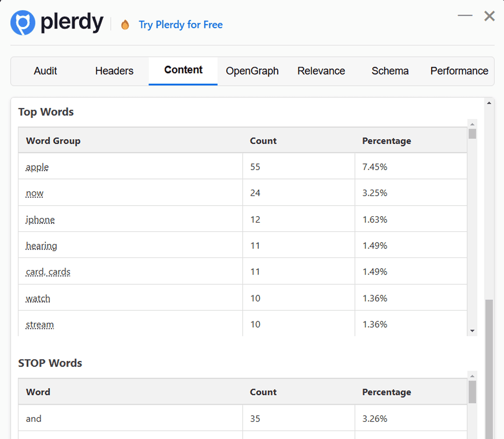This screenshot has width=504, height=439.
Task: Go to the Relevance tab
Action: click(x=321, y=71)
